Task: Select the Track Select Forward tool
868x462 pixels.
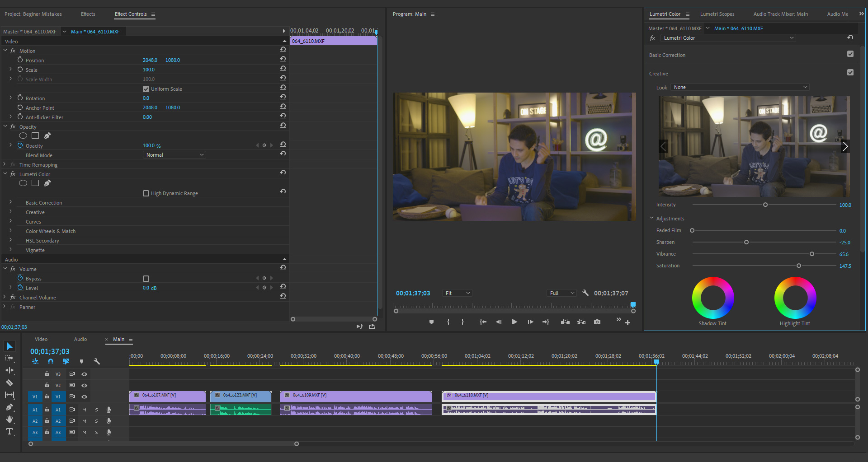Action: click(x=9, y=358)
